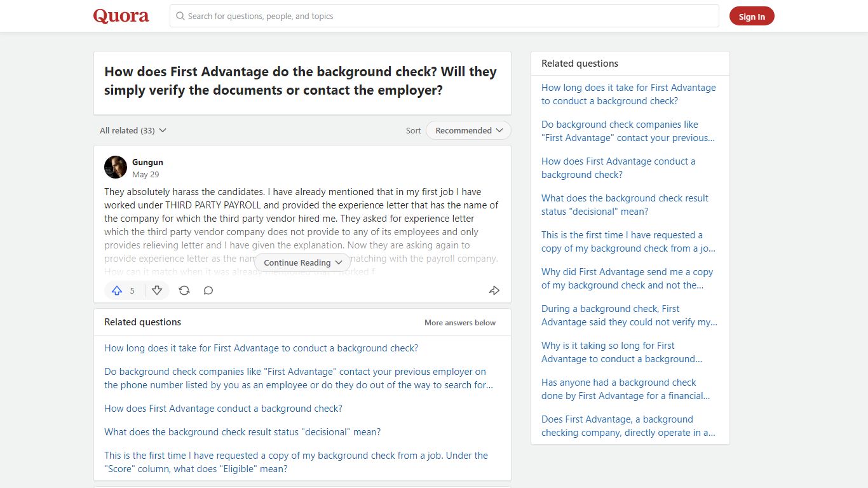The width and height of the screenshot is (868, 488).
Task: Open center link about "Eligible" score column
Action: pyautogui.click(x=296, y=462)
